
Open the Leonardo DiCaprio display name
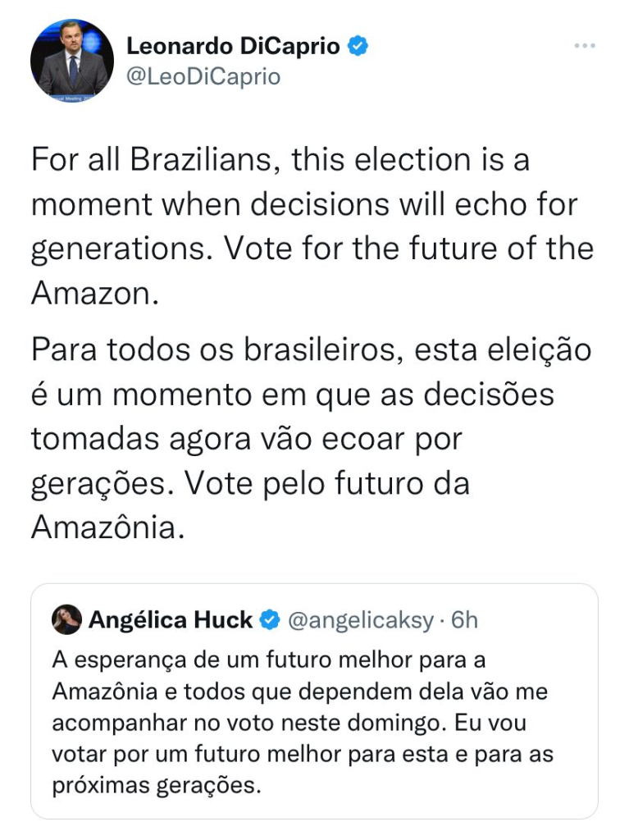click(233, 47)
